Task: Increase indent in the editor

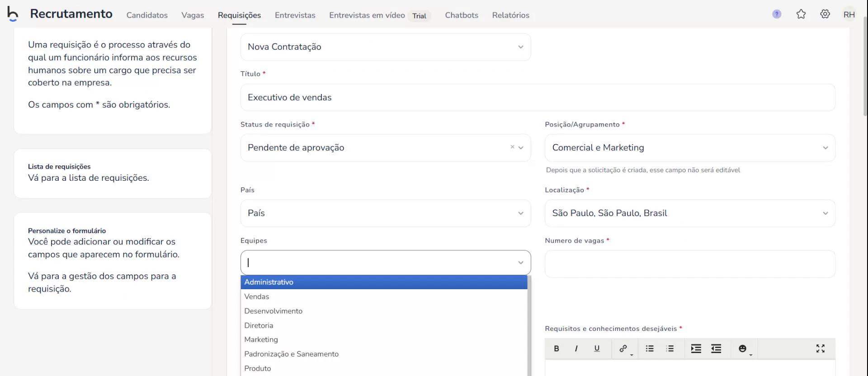Action: coord(696,348)
